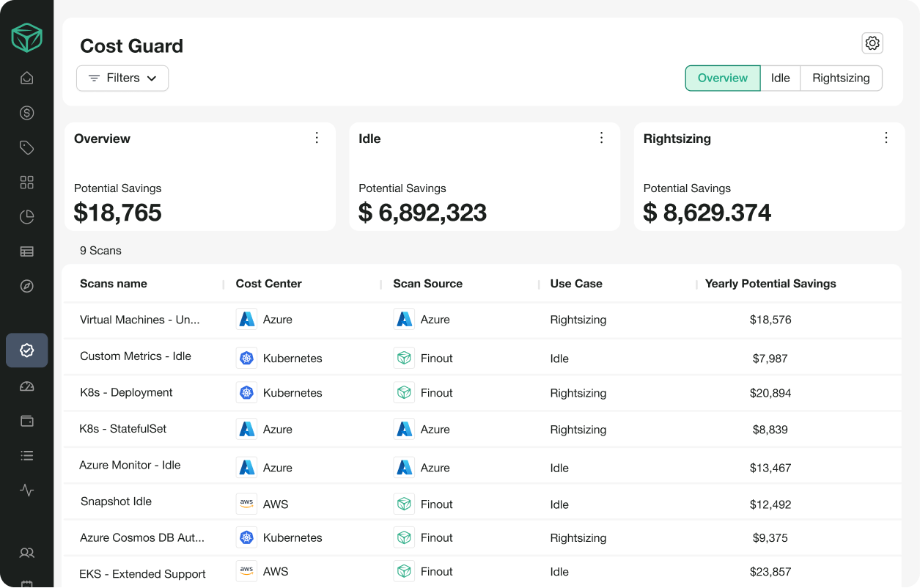
Task: Click the Snapshot Idle scan name
Action: [116, 502]
